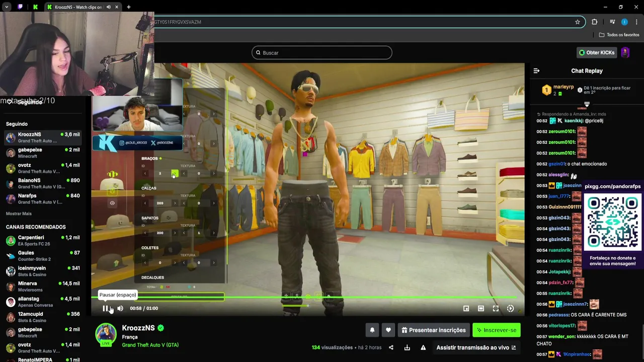Open the Grand Theft Auto V (GTA) category link
The height and width of the screenshot is (362, 644).
coord(150,345)
